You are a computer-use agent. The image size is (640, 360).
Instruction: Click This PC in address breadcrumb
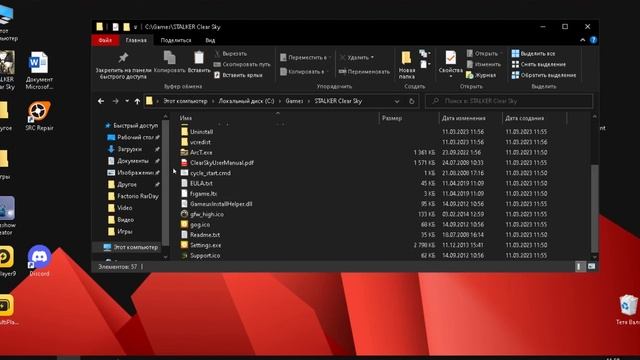click(185, 101)
